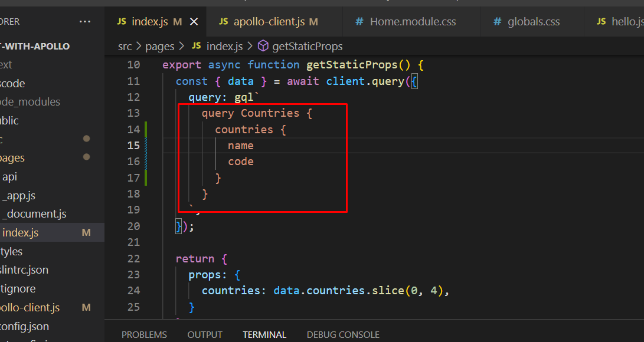Close the index.js editor tab
Image resolution: width=644 pixels, height=342 pixels.
(194, 22)
